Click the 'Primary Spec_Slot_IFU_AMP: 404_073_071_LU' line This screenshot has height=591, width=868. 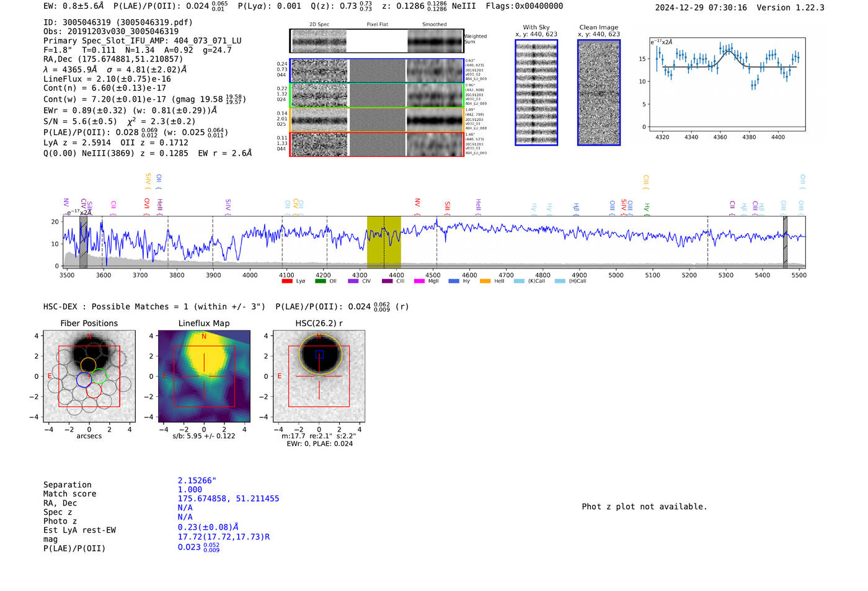point(143,40)
